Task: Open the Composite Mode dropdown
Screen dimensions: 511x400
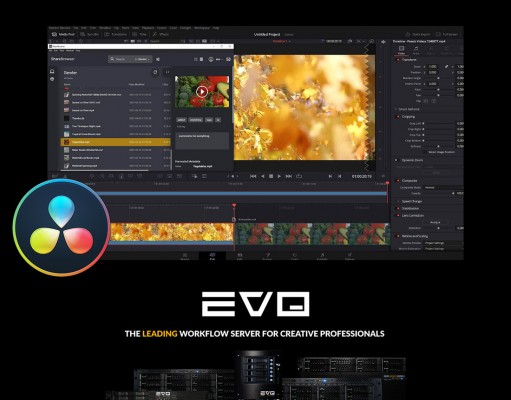Action: click(443, 187)
